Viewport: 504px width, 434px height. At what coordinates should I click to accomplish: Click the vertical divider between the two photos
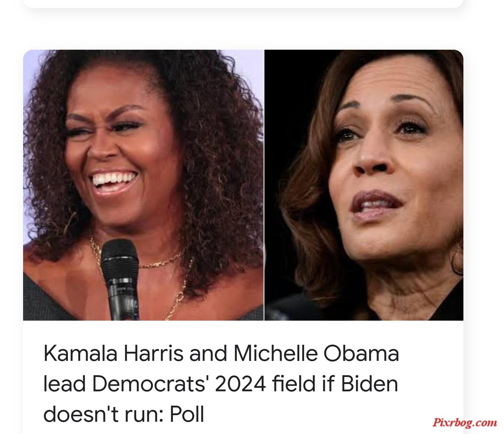(x=264, y=185)
